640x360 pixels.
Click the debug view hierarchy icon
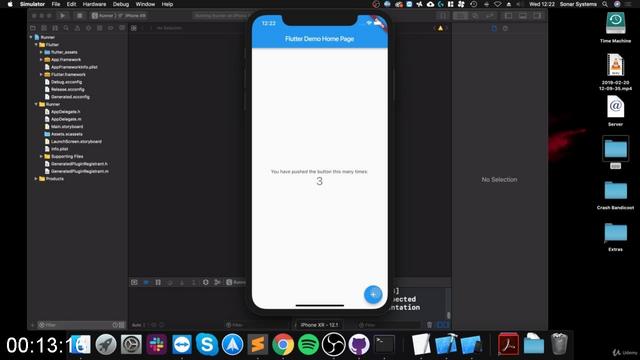[206, 282]
